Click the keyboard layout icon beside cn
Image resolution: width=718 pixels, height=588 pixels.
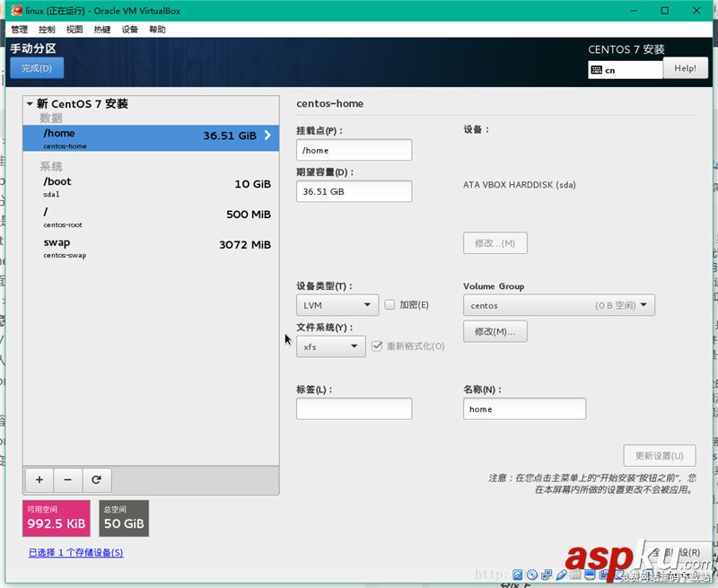pos(596,70)
